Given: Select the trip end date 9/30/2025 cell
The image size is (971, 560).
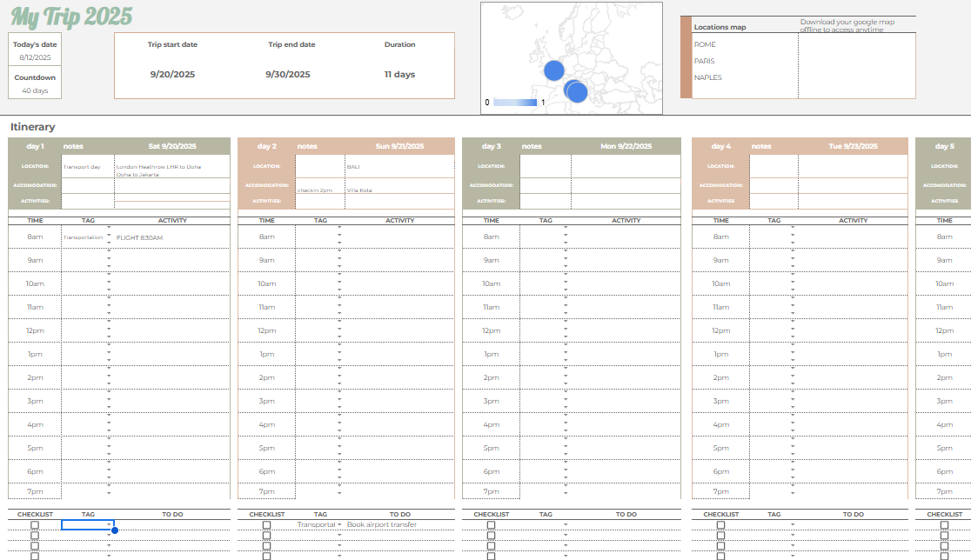Looking at the screenshot, I should coord(288,75).
